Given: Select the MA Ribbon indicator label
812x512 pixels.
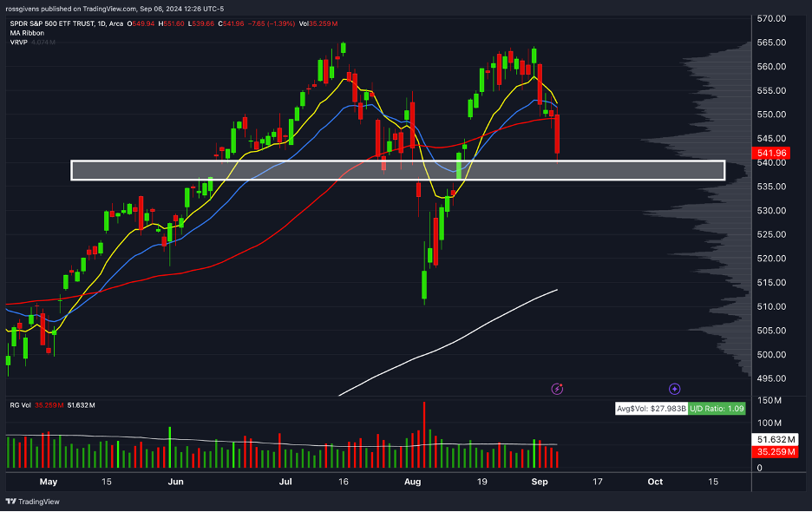Looking at the screenshot, I should [27, 33].
